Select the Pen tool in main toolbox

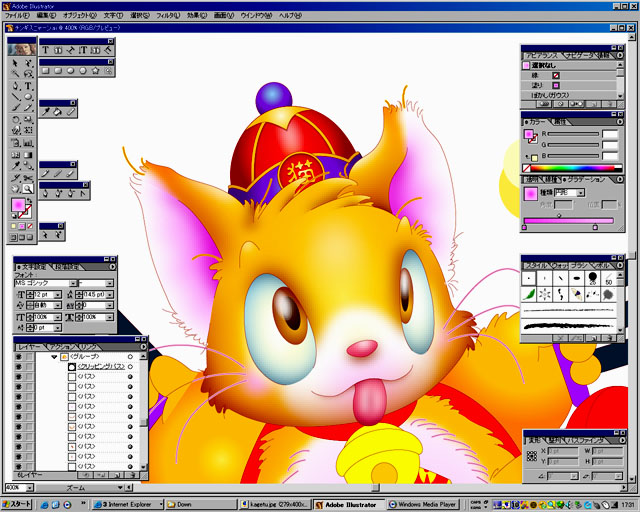pyautogui.click(x=16, y=86)
